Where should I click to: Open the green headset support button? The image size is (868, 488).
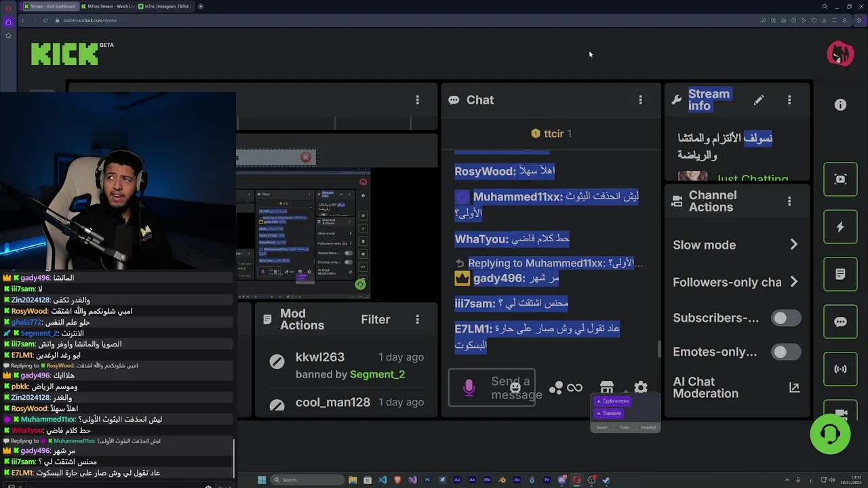tap(830, 434)
